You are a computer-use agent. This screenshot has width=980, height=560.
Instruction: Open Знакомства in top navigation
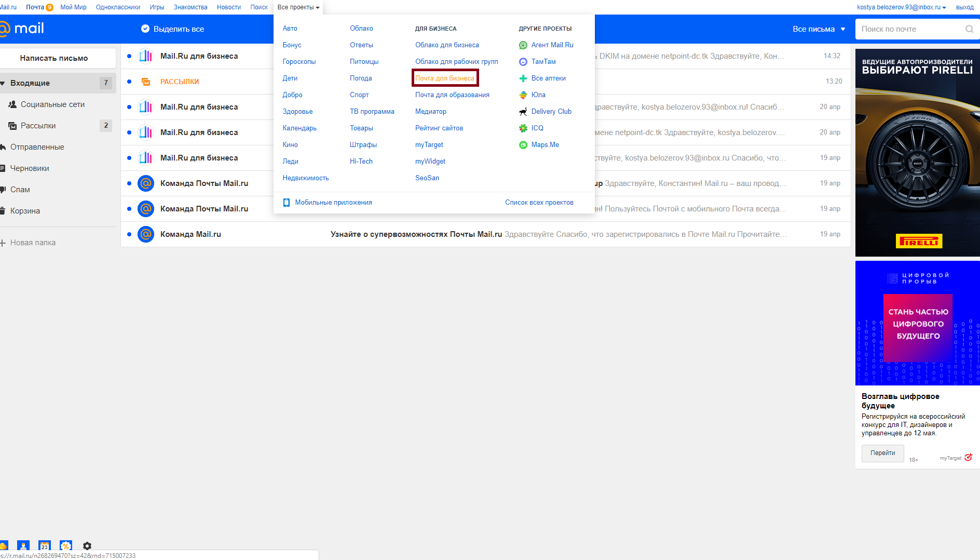click(x=190, y=7)
